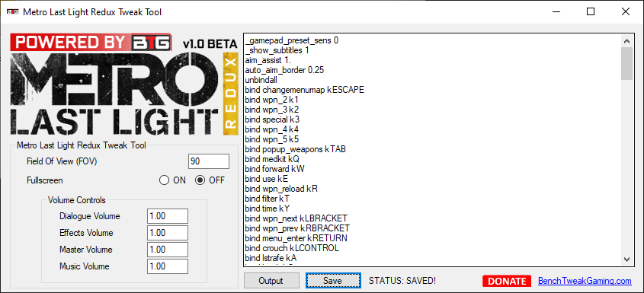Viewport: 644px width, 293px height.
Task: Select line 'bind time kY'
Action: pos(268,209)
